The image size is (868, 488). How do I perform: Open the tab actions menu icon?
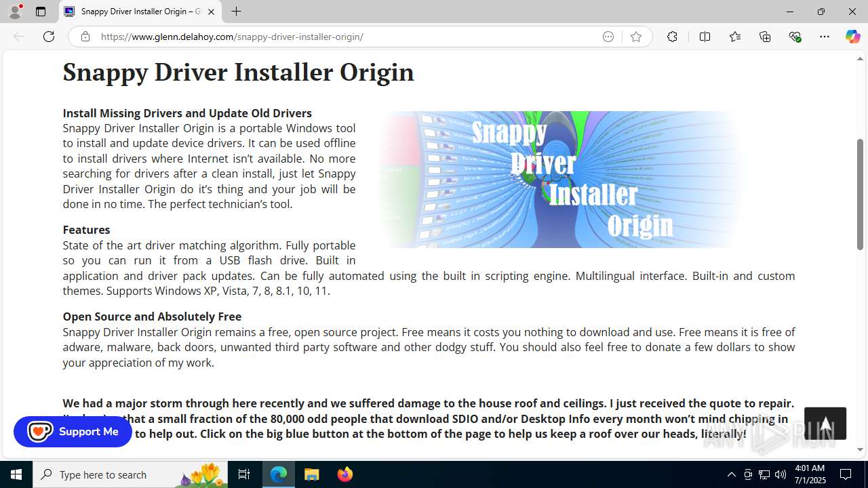(x=41, y=12)
